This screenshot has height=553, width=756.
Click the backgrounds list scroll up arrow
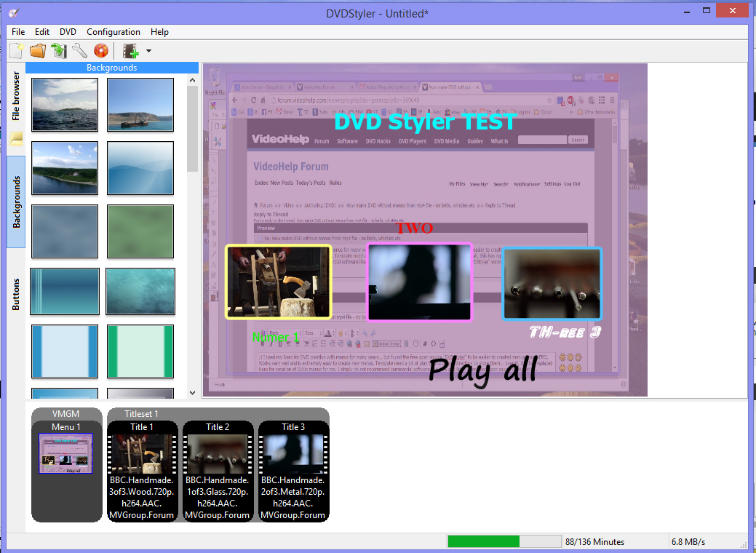coord(192,81)
